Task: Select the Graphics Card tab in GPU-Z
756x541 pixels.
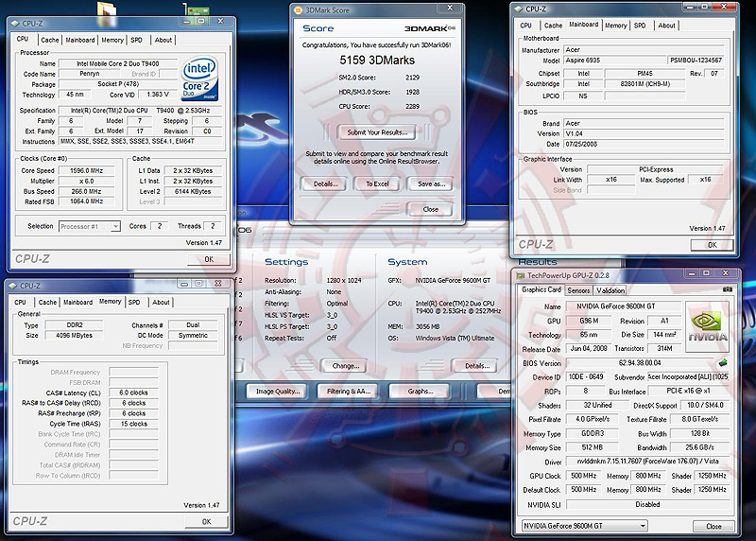Action: [541, 289]
